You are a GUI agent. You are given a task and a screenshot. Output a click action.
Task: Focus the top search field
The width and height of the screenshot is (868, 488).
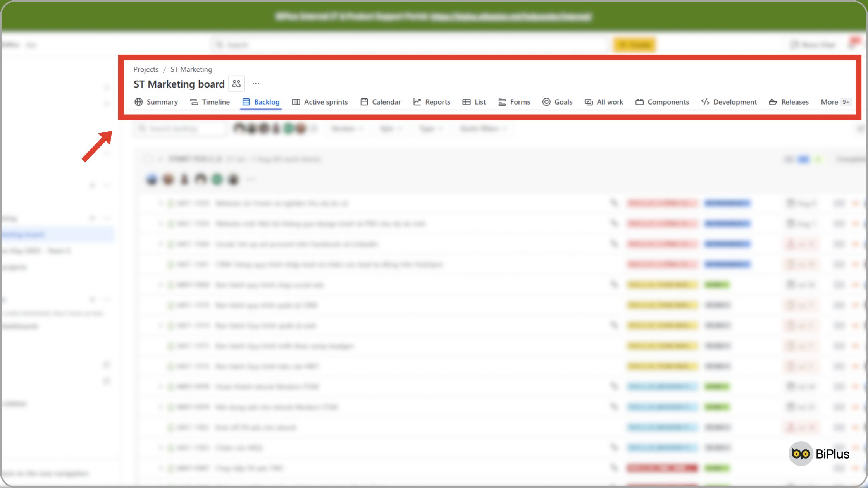coord(410,45)
